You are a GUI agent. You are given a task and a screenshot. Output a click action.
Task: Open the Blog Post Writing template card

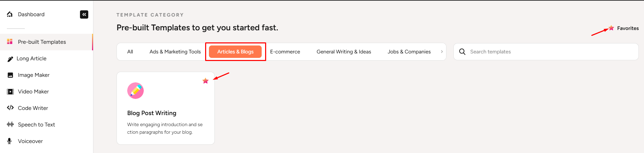(x=165, y=113)
